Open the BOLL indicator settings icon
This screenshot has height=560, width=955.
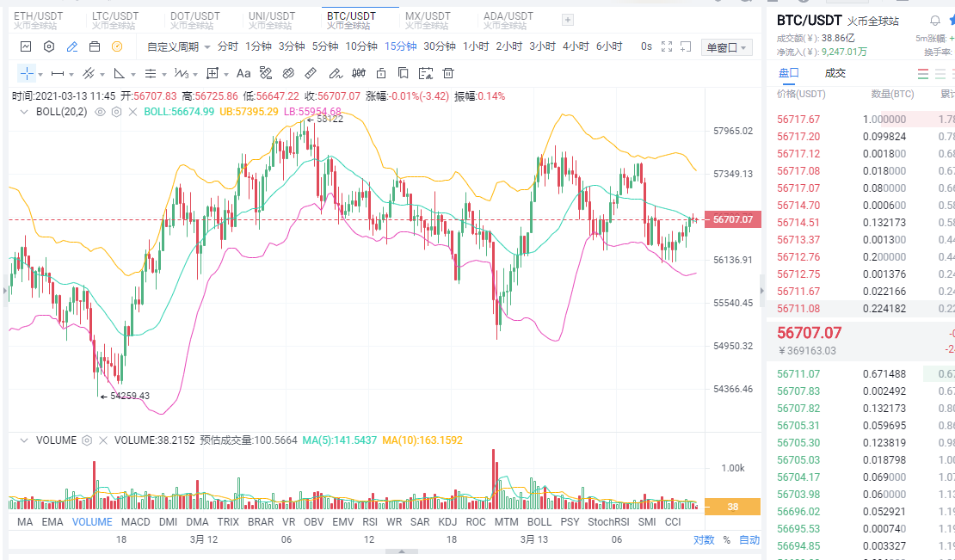click(116, 112)
